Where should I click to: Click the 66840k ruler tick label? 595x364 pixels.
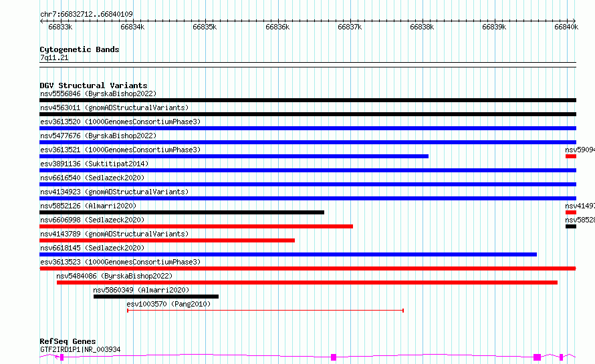pyautogui.click(x=566, y=27)
